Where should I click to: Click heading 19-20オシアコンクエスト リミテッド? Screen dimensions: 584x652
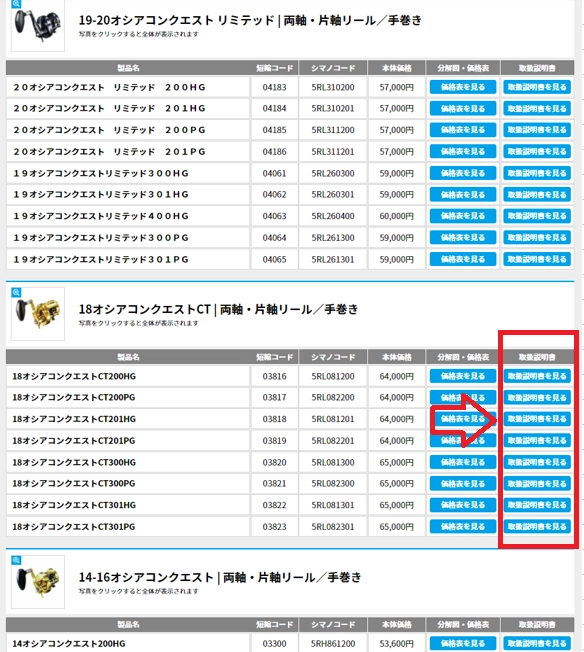tap(250, 20)
